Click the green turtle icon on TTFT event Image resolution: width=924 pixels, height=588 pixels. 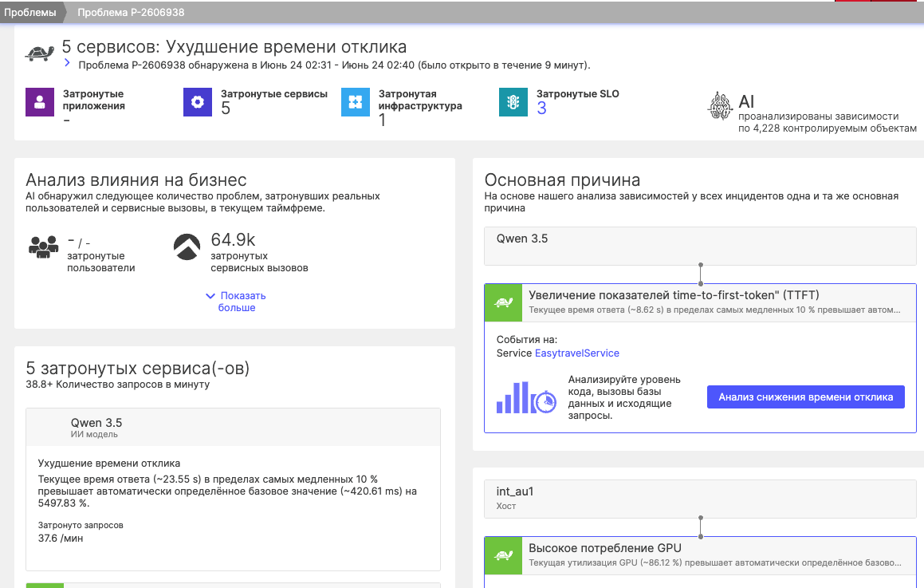pos(503,302)
